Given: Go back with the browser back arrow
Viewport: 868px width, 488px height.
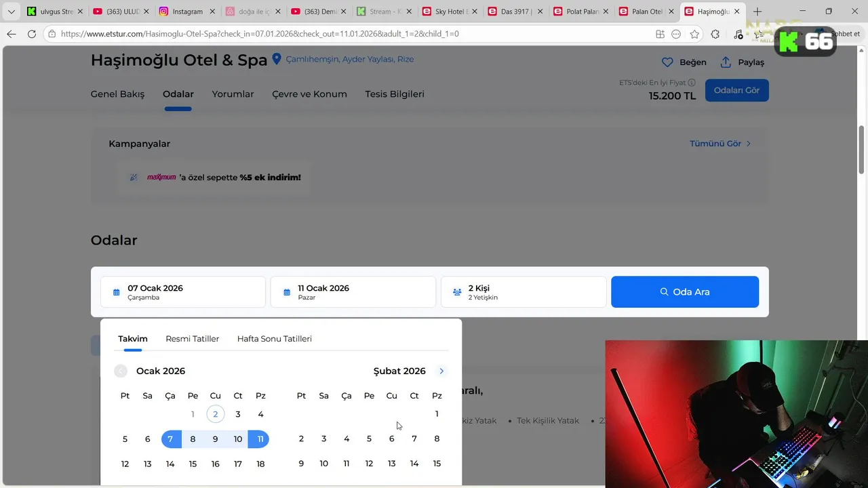Looking at the screenshot, I should pos(12,34).
